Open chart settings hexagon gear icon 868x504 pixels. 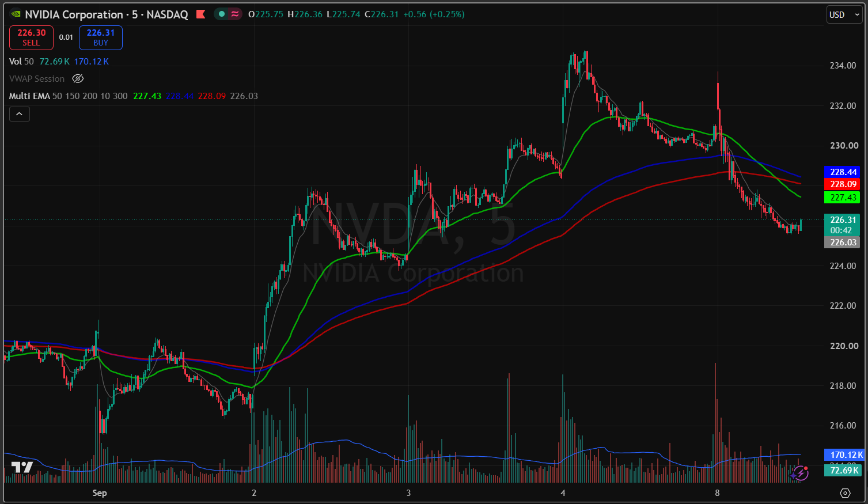(845, 493)
